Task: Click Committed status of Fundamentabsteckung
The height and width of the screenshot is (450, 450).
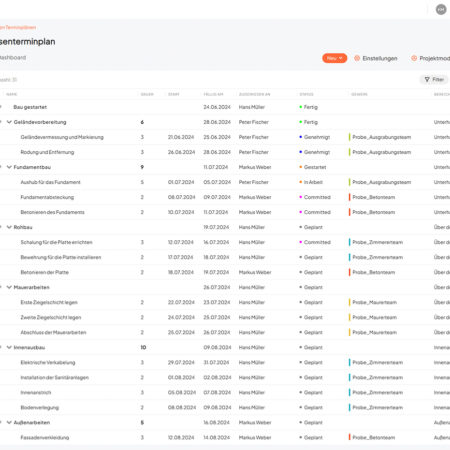Action: tap(315, 197)
